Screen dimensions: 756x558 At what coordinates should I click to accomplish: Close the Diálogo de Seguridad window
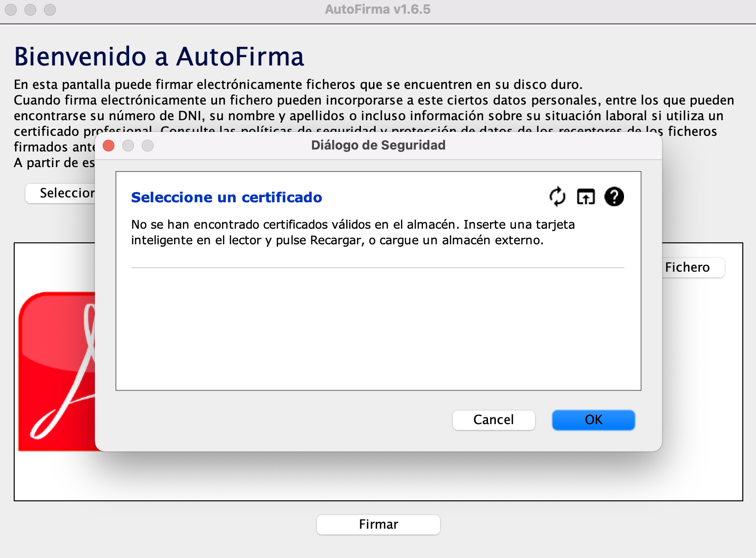109,146
